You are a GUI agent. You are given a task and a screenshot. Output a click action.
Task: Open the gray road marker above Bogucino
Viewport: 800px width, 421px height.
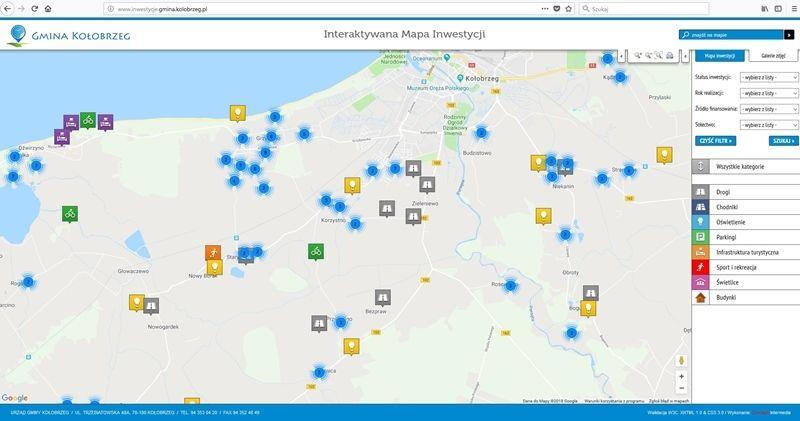click(x=590, y=293)
